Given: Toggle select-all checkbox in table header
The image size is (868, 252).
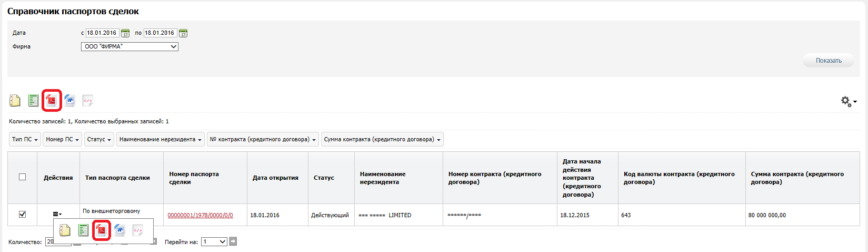Looking at the screenshot, I should [22, 177].
